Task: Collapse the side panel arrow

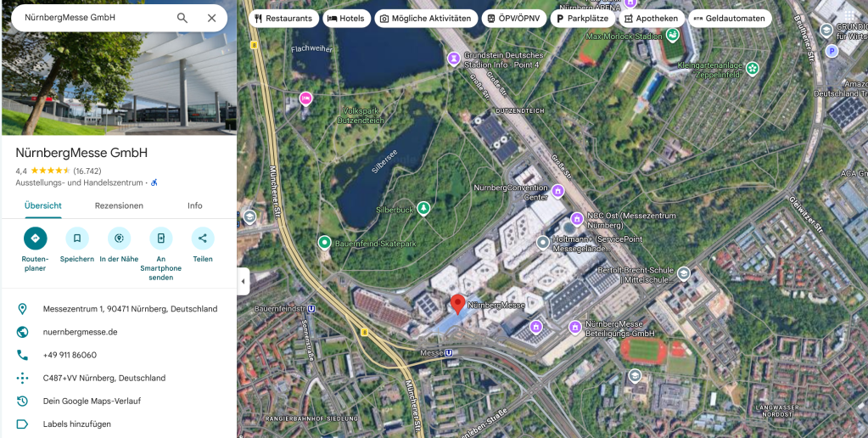Action: (x=243, y=281)
